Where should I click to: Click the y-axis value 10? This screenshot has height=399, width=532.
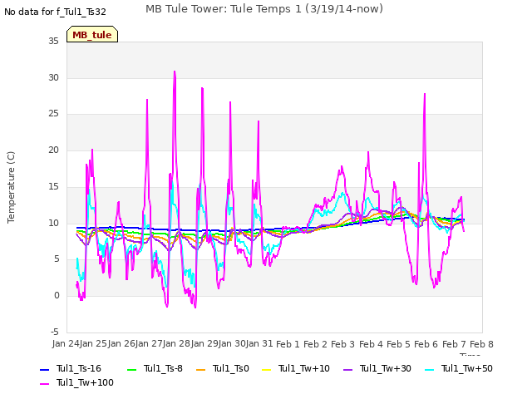tap(53, 223)
